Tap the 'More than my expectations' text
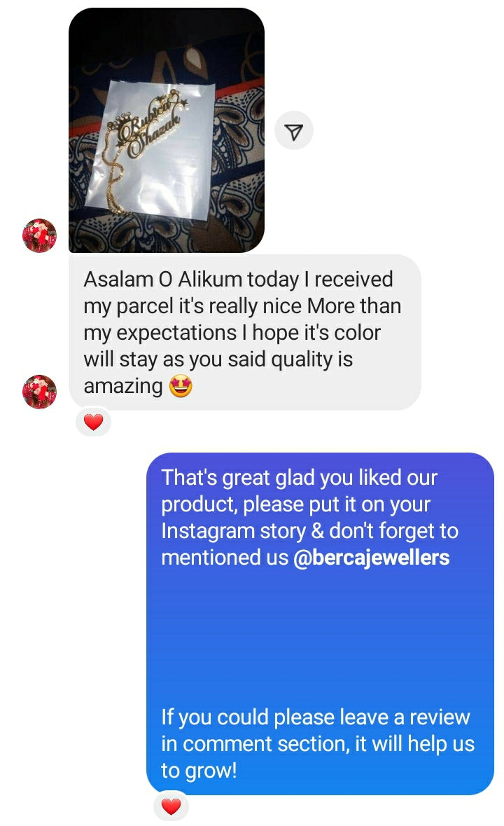The width and height of the screenshot is (504, 826). [242, 319]
